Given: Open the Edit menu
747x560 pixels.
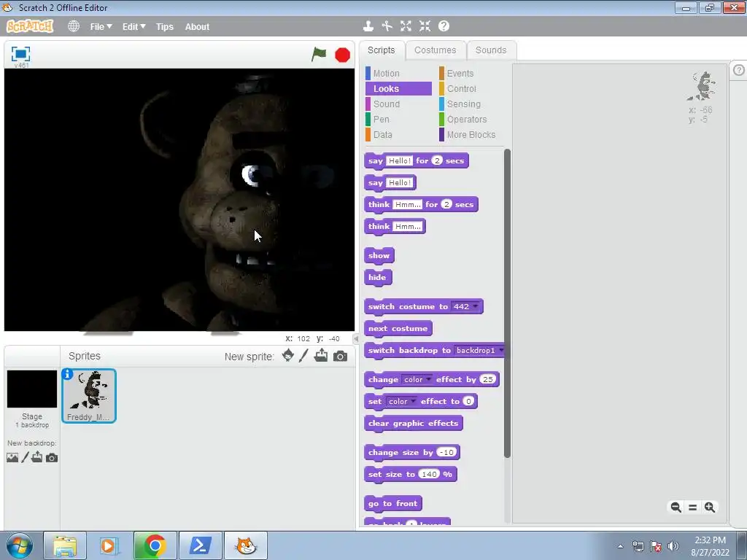Looking at the screenshot, I should [x=133, y=27].
